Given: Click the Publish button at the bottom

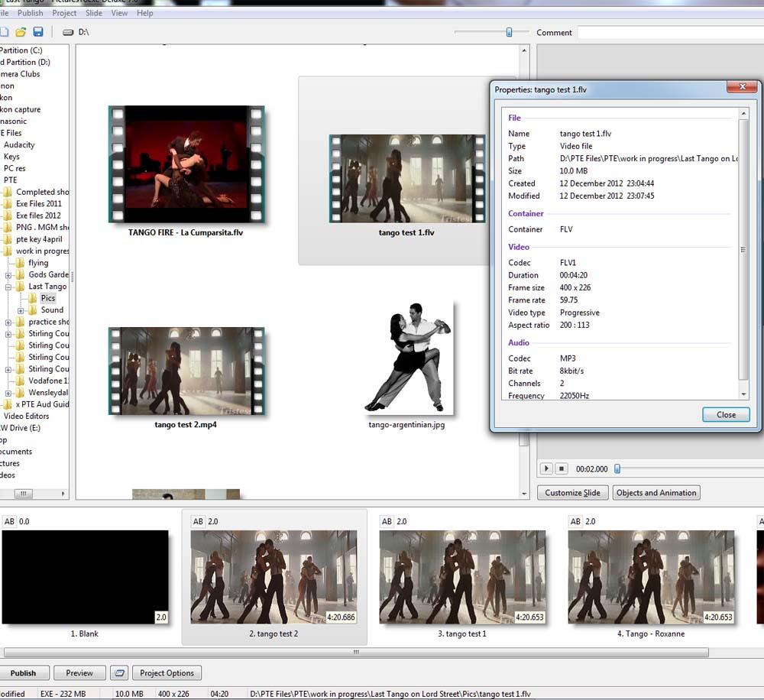Looking at the screenshot, I should pyautogui.click(x=24, y=673).
